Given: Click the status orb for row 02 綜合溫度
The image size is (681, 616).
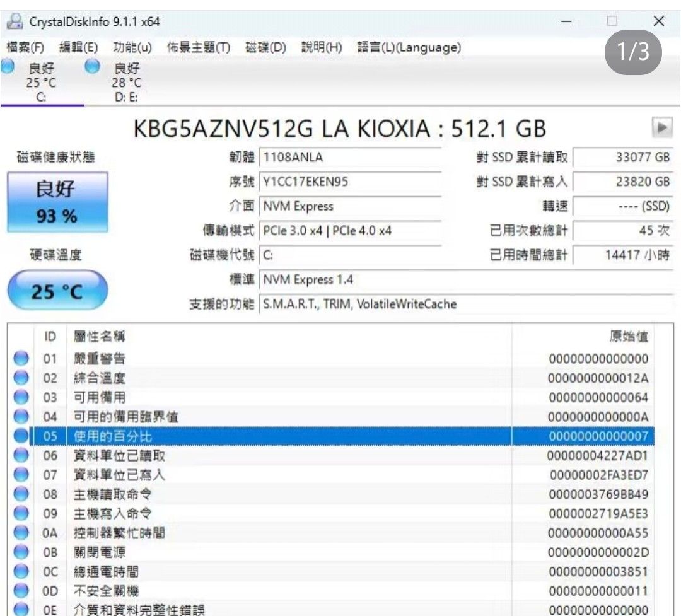Looking at the screenshot, I should 21,378.
